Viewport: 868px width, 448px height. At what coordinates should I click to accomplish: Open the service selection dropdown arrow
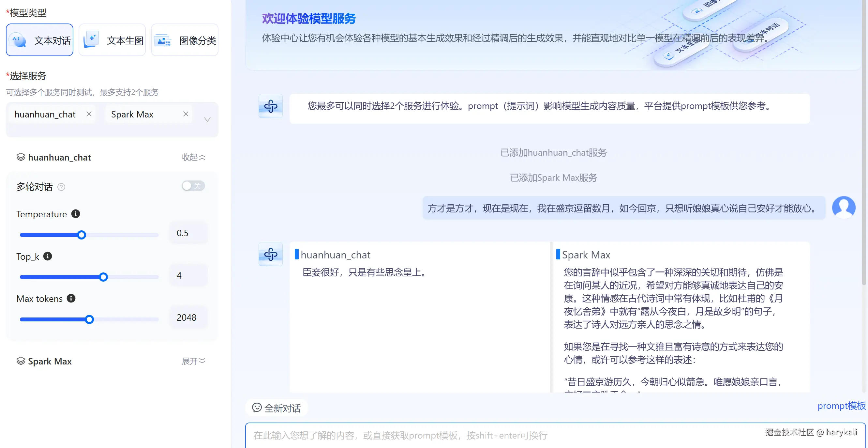tap(207, 120)
